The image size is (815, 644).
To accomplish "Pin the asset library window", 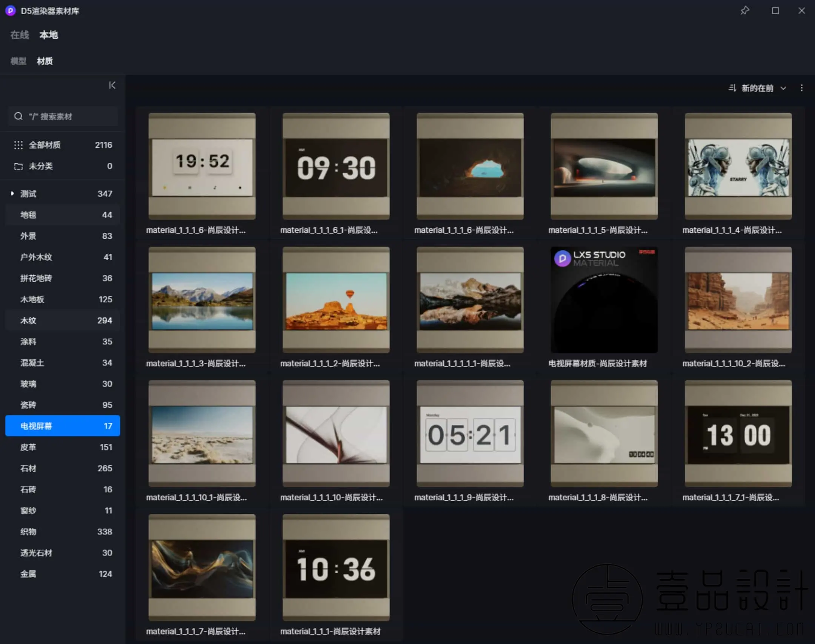I will click(744, 11).
